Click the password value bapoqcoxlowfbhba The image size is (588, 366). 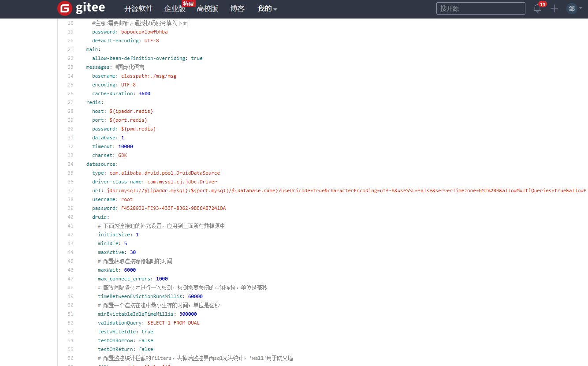point(144,32)
